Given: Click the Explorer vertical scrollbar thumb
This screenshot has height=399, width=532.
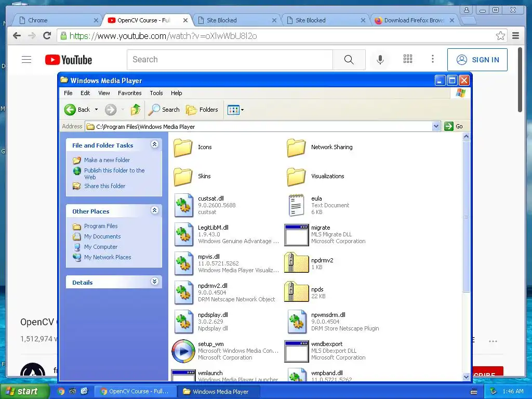Looking at the screenshot, I should [466, 217].
